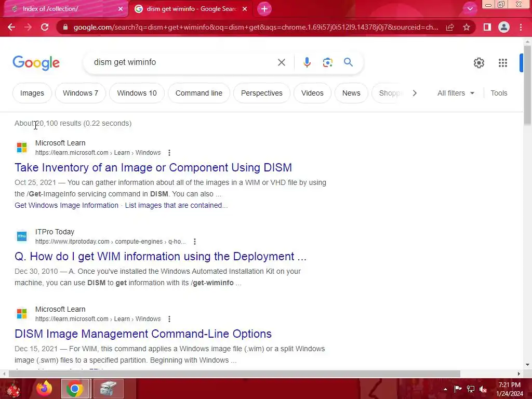
Task: Open the Tools options
Action: coord(499,93)
